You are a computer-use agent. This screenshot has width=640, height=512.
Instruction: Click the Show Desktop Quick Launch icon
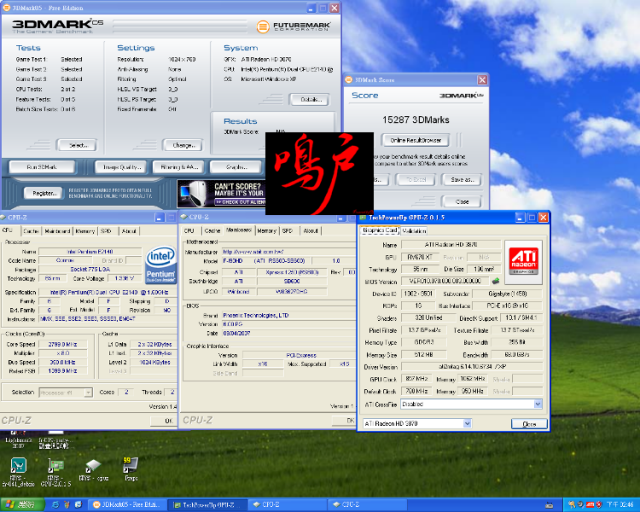(x=78, y=505)
